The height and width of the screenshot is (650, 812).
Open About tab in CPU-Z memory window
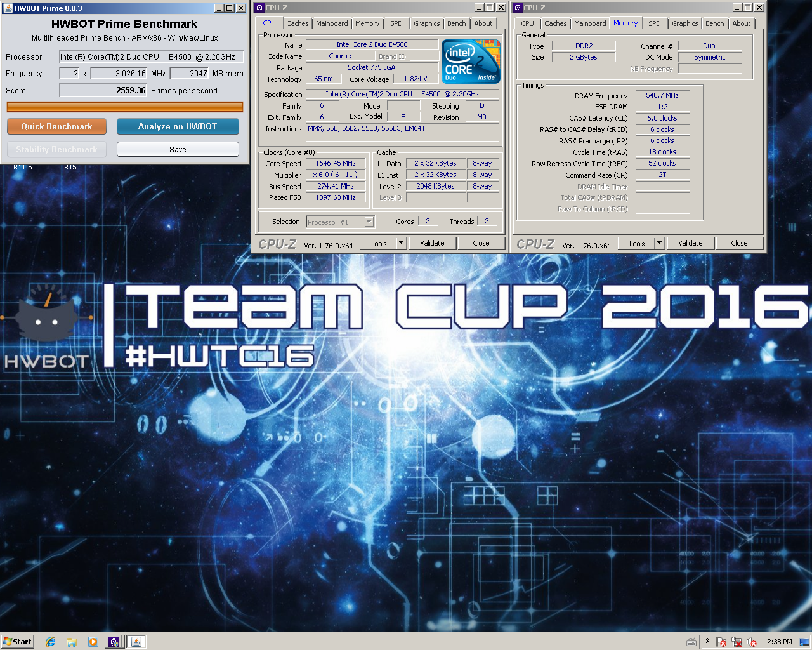(742, 23)
